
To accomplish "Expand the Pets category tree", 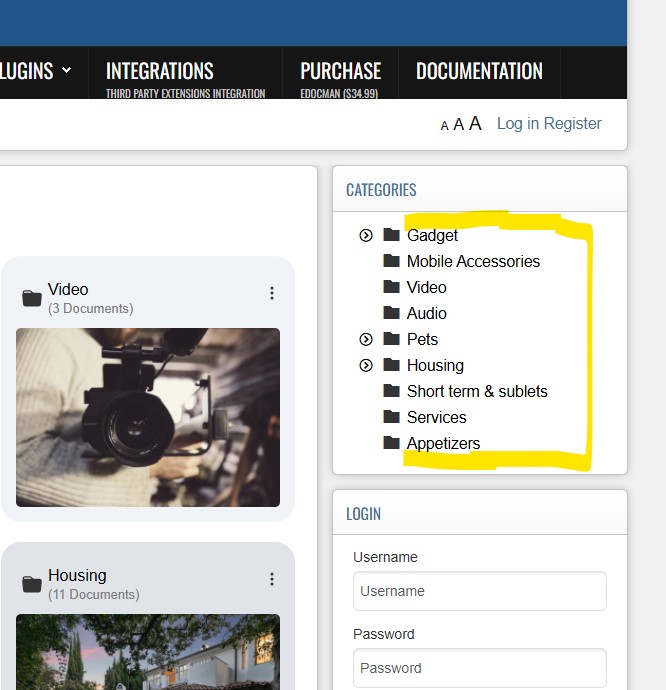I will click(366, 339).
